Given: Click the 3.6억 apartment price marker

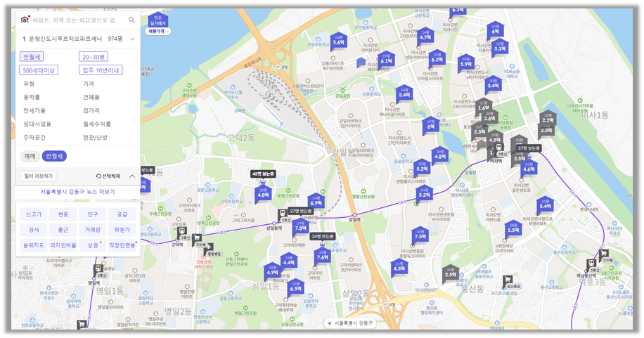Looking at the screenshot, I should (x=338, y=41).
